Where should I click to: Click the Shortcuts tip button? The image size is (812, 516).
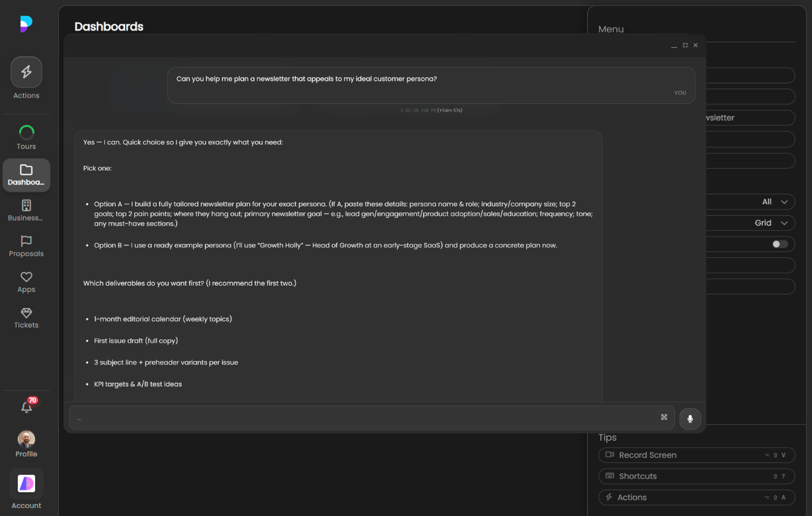pos(696,476)
